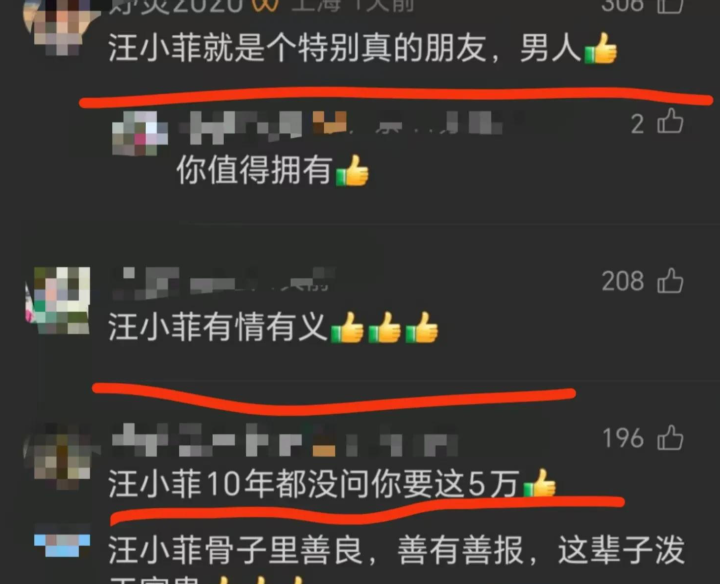Like the comment with 308 likes

[x=670, y=6]
